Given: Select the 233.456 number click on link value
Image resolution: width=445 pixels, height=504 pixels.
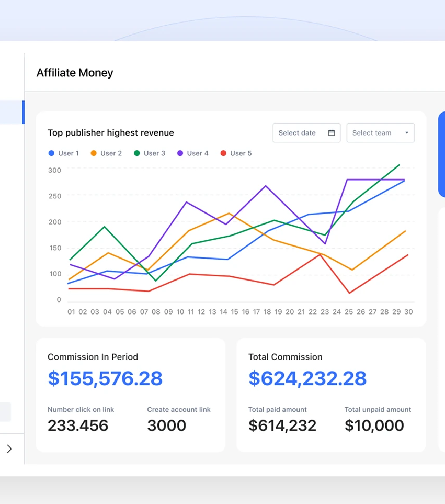Looking at the screenshot, I should pyautogui.click(x=78, y=425).
